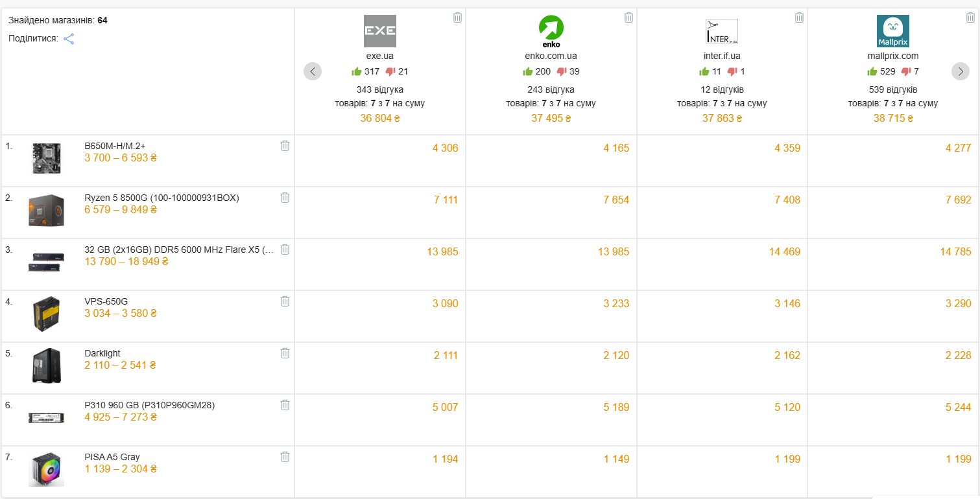980x499 pixels.
Task: Delete B650M-H/M.2+ item from list
Action: coord(285,146)
